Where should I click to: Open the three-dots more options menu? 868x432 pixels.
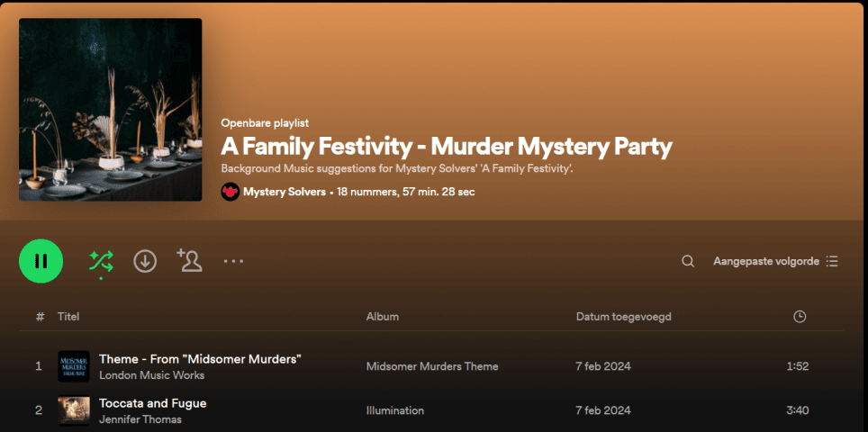click(x=233, y=261)
